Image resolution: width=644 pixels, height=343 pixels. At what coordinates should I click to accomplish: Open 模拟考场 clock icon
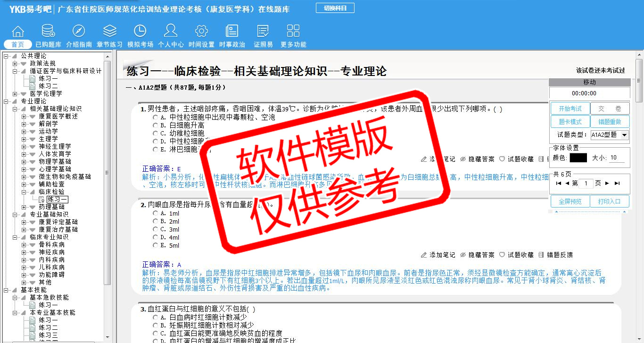point(140,32)
